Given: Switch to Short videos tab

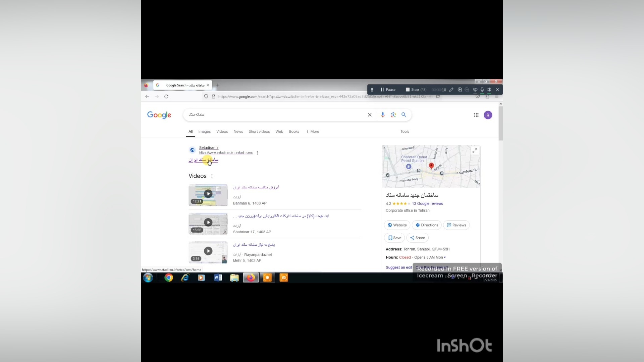Looking at the screenshot, I should [x=259, y=132].
